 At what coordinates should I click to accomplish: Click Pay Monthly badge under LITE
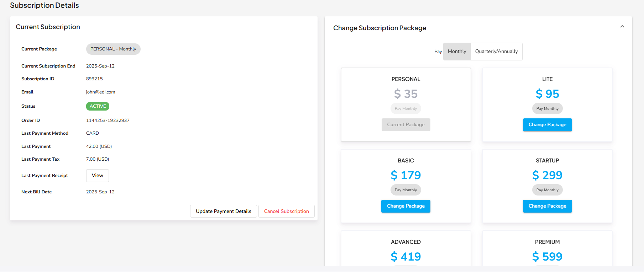tap(547, 109)
